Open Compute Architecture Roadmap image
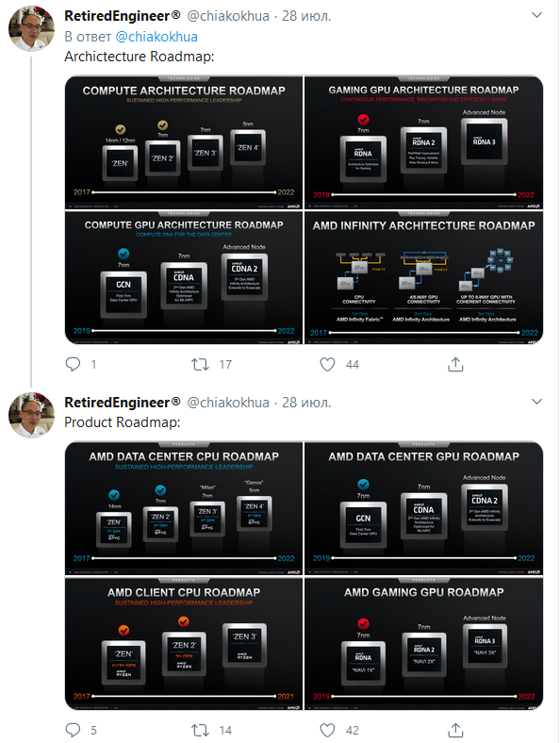Image resolution: width=560 pixels, height=743 pixels. (x=184, y=142)
